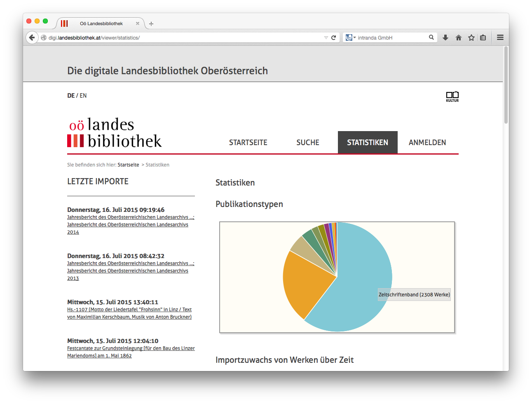This screenshot has width=532, height=404.
Task: Click the search magnifier icon
Action: pyautogui.click(x=431, y=38)
